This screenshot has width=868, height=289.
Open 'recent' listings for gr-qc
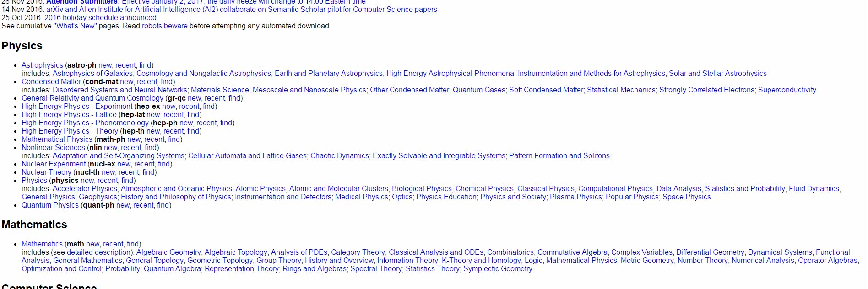click(x=214, y=98)
